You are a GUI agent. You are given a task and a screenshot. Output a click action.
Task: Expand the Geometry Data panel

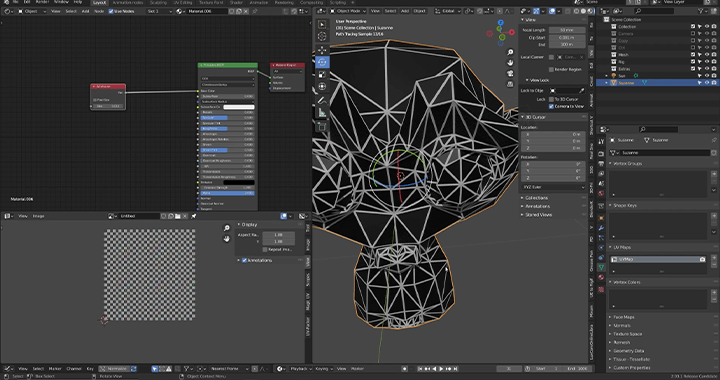[628, 351]
